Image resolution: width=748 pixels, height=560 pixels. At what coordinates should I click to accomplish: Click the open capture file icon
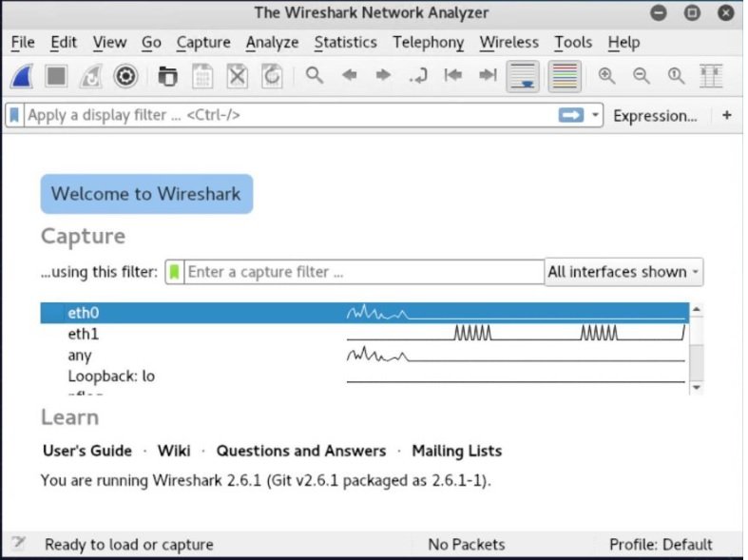167,76
